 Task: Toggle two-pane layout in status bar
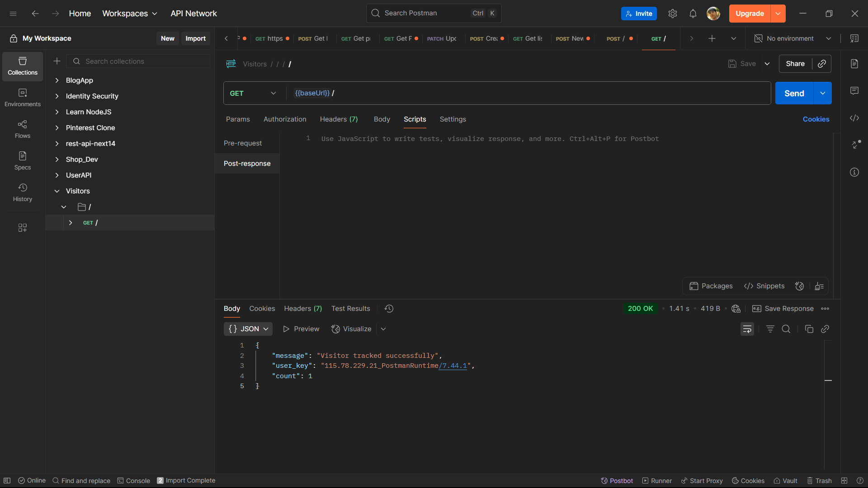[844, 481]
